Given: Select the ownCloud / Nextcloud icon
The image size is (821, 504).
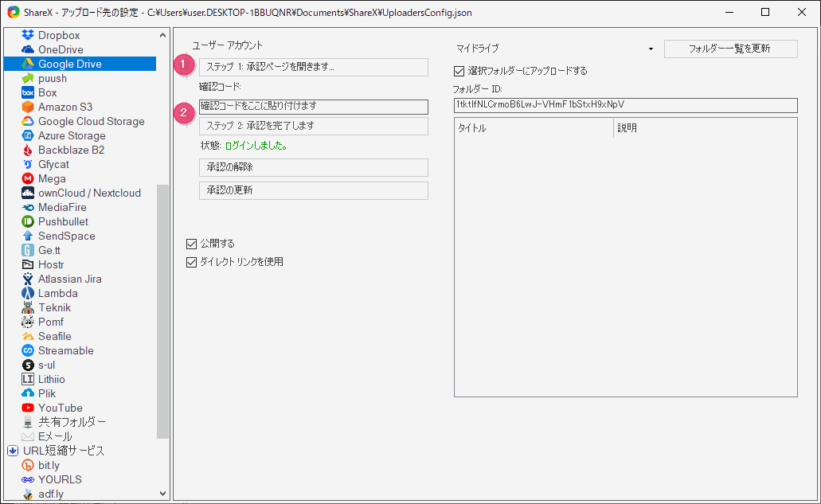Looking at the screenshot, I should pyautogui.click(x=28, y=193).
